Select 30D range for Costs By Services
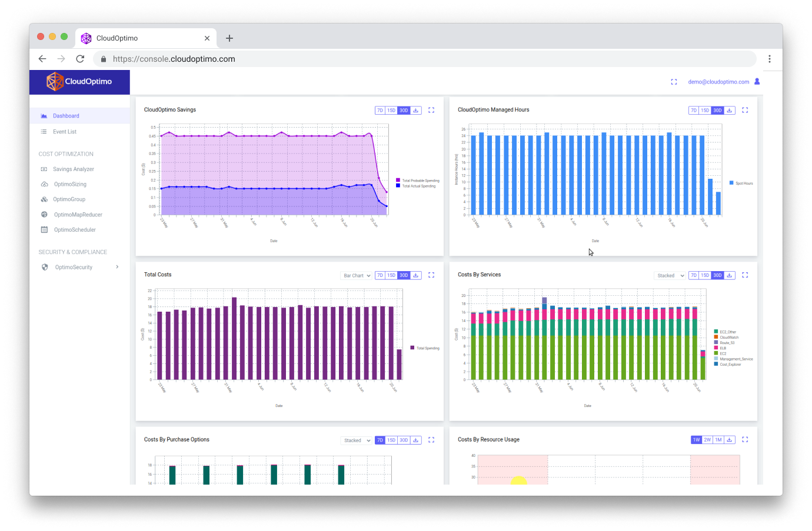Screen dimensions: 812x531 (x=717, y=275)
